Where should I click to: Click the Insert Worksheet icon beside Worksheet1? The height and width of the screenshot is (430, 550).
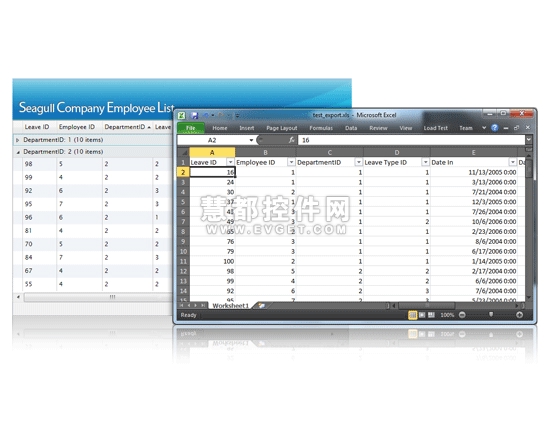point(262,306)
